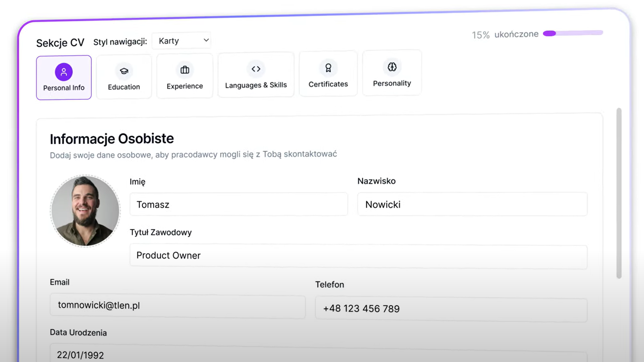
Task: Click the Education graduation cap icon
Action: pos(124,71)
